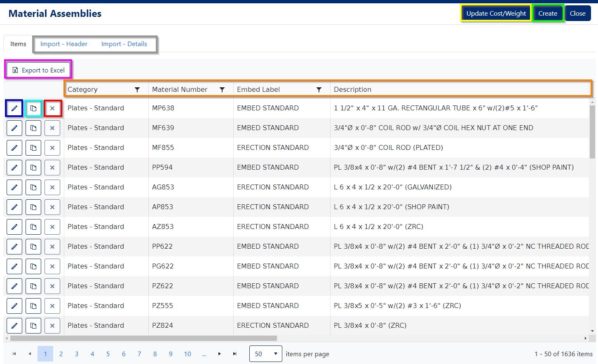Show more pages via the ellipsis

[204, 354]
